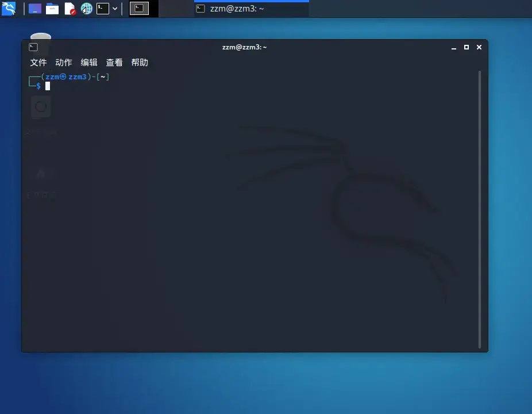Open the 文件 menu
Image resolution: width=532 pixels, height=414 pixels.
pos(38,62)
